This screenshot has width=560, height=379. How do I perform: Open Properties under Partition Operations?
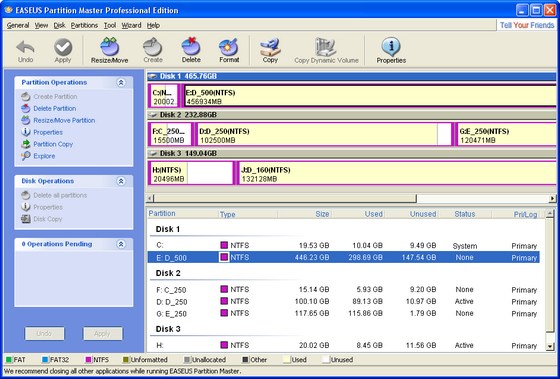tap(42, 132)
